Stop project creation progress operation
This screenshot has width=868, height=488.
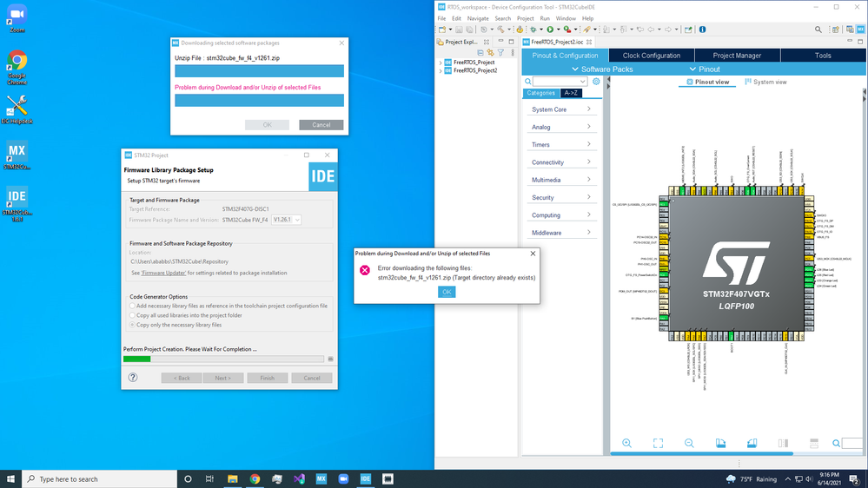click(330, 359)
